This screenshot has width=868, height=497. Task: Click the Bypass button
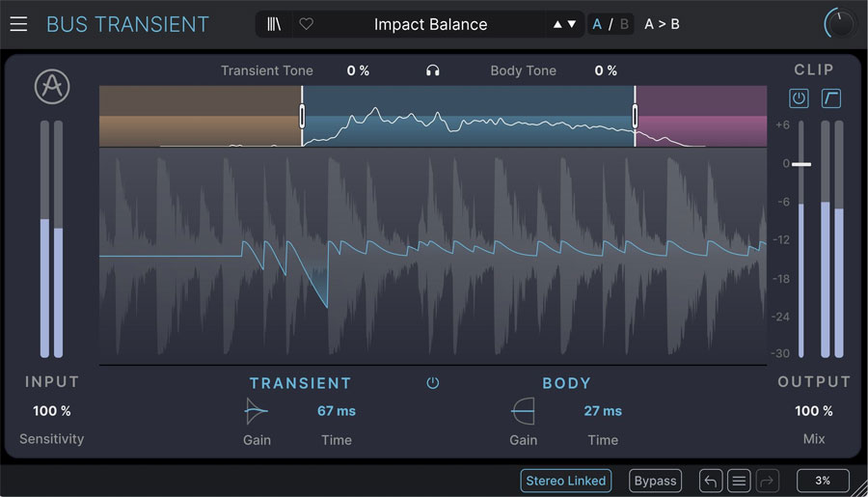655,481
